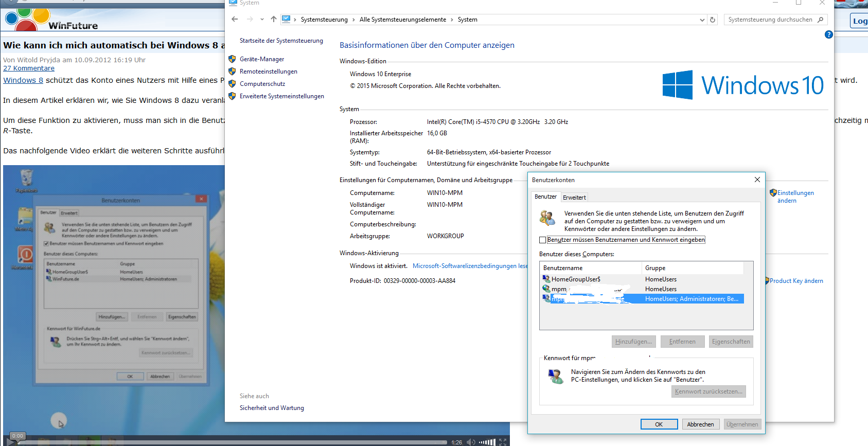
Task: Click the shield icon beside Remoteeinstellungen
Action: pyautogui.click(x=232, y=72)
